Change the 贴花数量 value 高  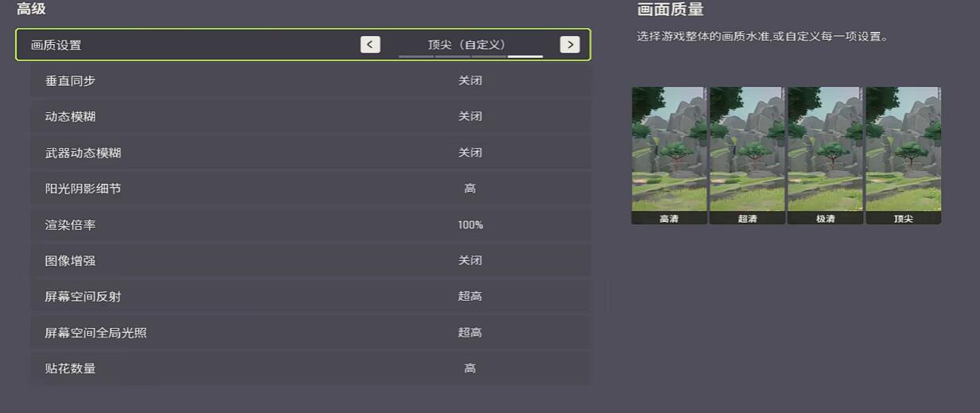tap(470, 368)
